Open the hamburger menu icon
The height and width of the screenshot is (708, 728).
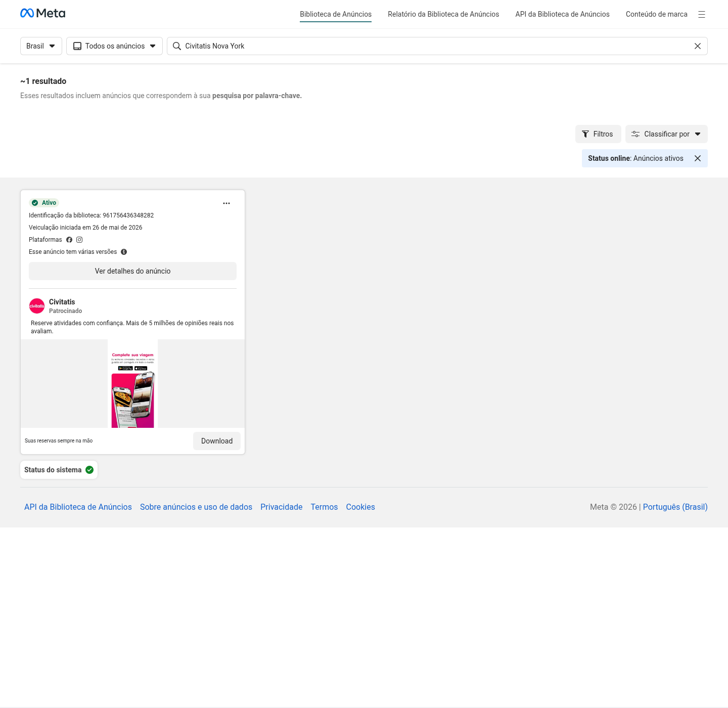pyautogui.click(x=702, y=14)
